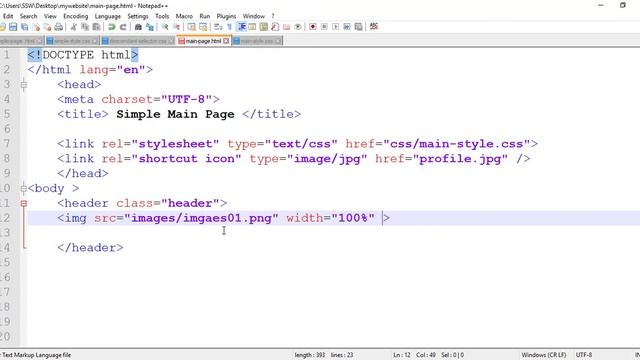Toggle Word Wrap toolbar icon

[218, 27]
